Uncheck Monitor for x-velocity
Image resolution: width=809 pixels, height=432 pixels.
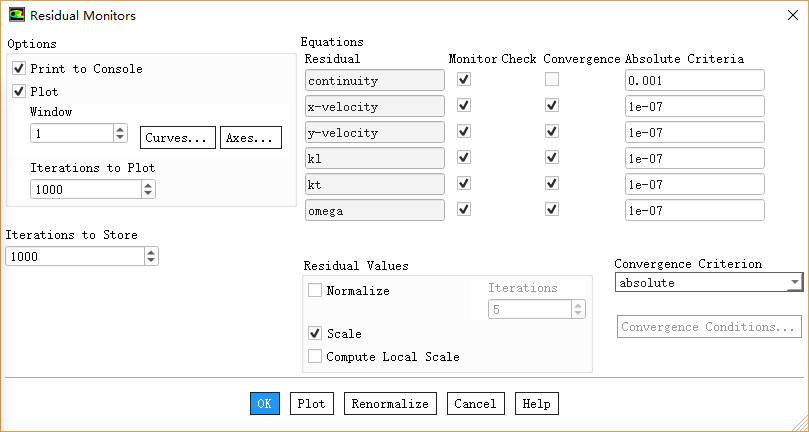[463, 106]
